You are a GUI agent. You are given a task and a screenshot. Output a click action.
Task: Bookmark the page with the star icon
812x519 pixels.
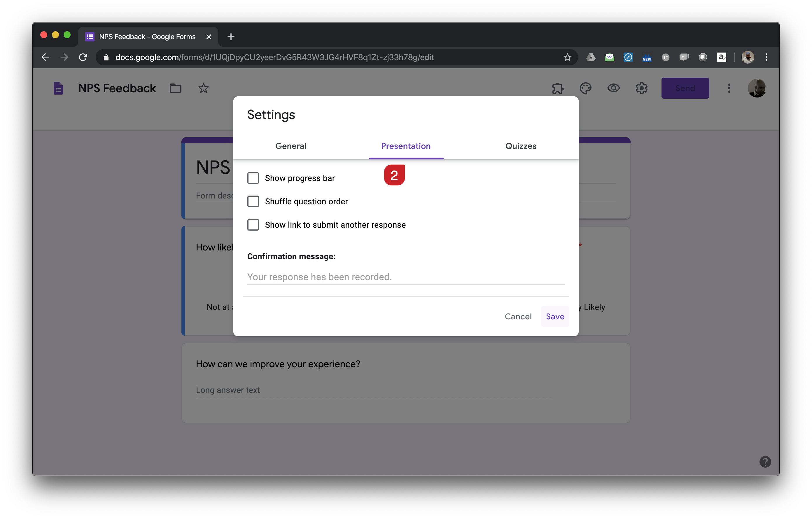[567, 58]
